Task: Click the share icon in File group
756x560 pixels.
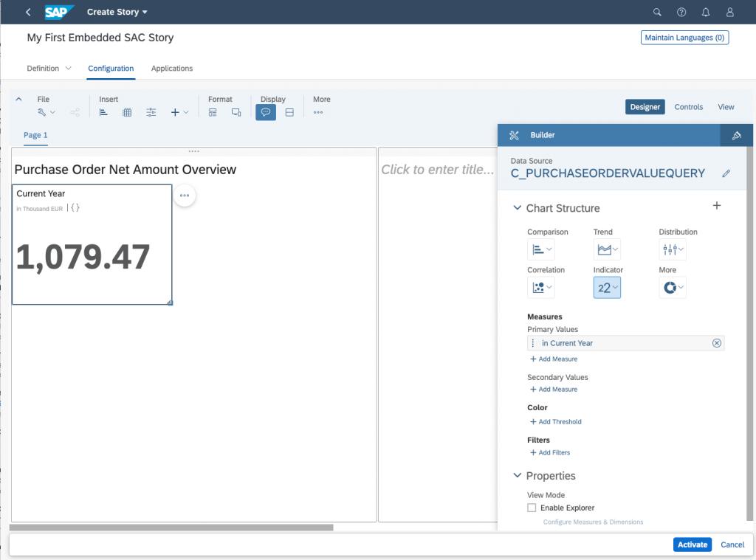Action: coord(75,112)
